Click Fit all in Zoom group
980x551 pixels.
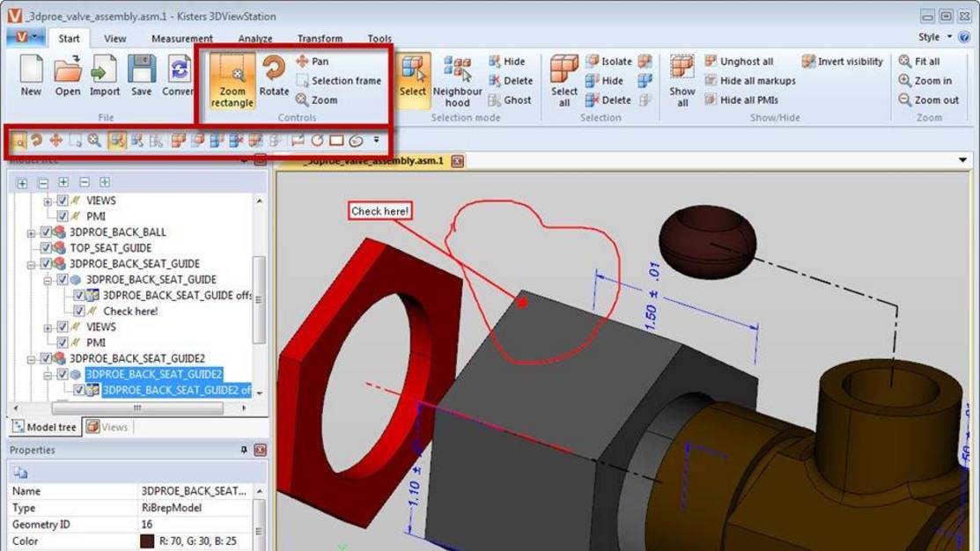[918, 62]
